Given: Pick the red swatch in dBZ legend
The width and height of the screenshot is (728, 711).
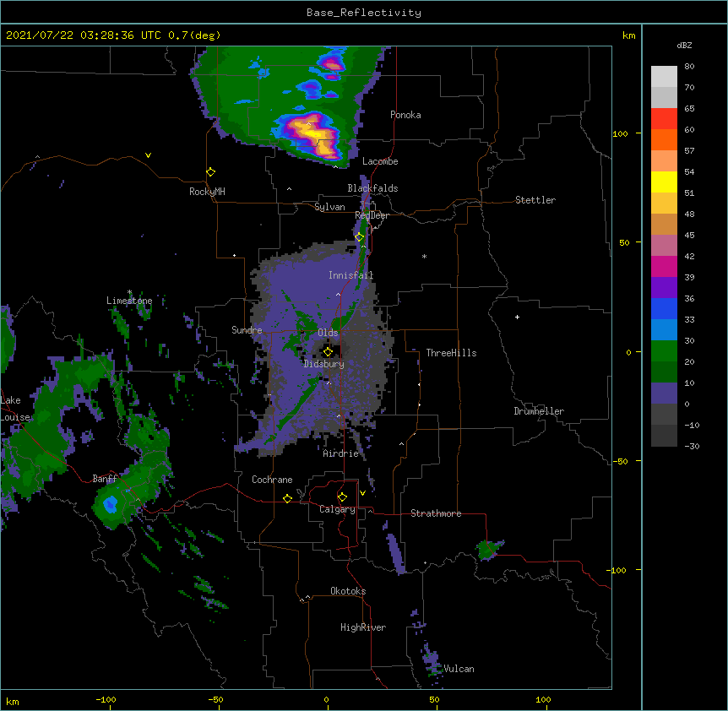Looking at the screenshot, I should (664, 118).
